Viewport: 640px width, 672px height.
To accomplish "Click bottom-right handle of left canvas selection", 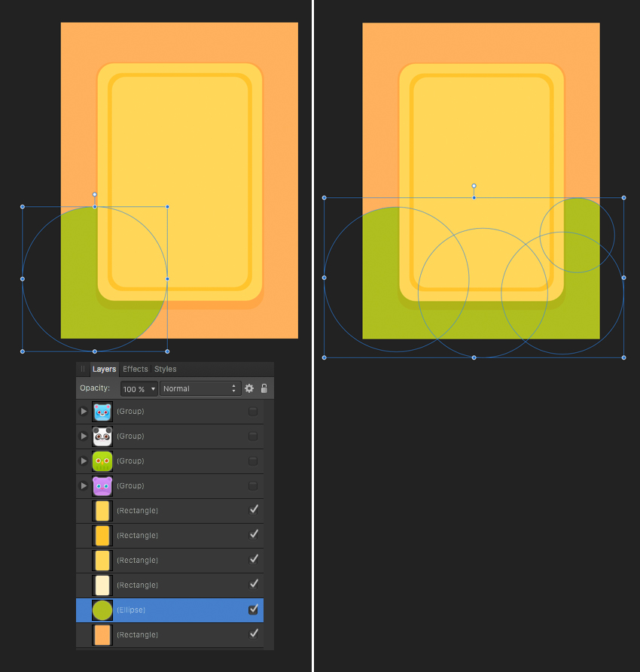I will [x=167, y=351].
